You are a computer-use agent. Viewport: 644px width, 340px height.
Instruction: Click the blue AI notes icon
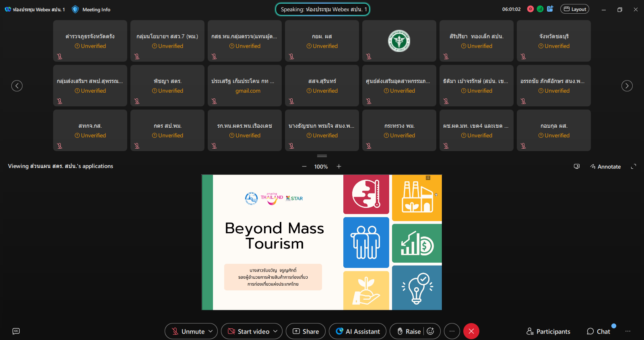click(550, 9)
